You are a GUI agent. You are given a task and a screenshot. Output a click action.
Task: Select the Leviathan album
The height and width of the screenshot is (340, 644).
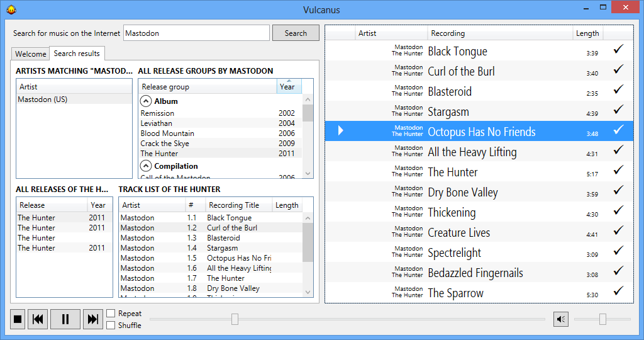click(221, 123)
